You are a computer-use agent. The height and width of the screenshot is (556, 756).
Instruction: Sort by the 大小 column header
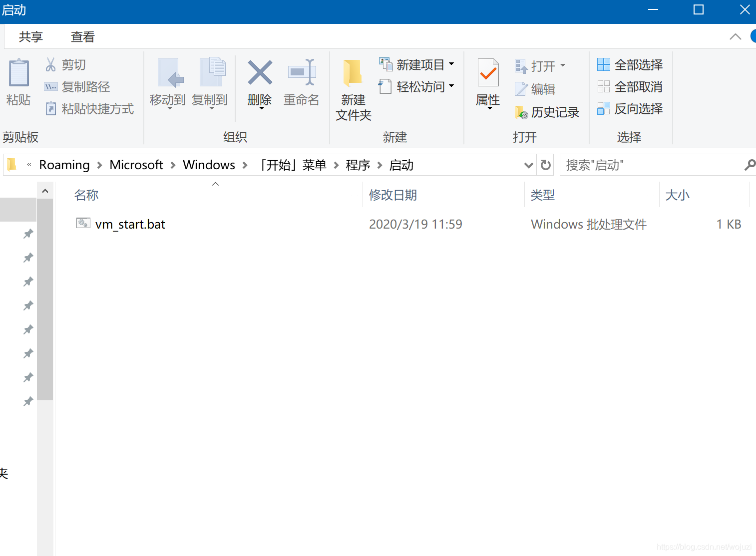(677, 195)
